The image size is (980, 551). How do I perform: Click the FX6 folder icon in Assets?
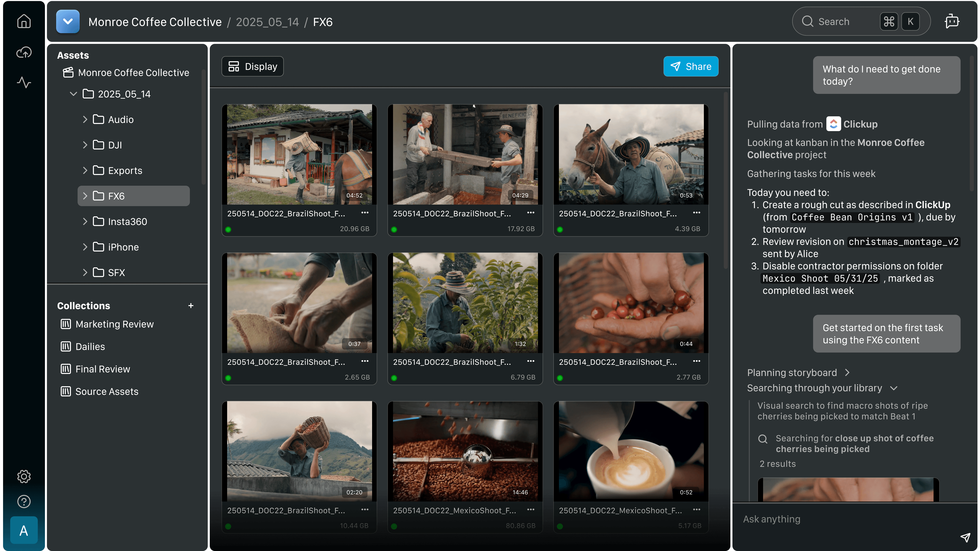click(98, 196)
